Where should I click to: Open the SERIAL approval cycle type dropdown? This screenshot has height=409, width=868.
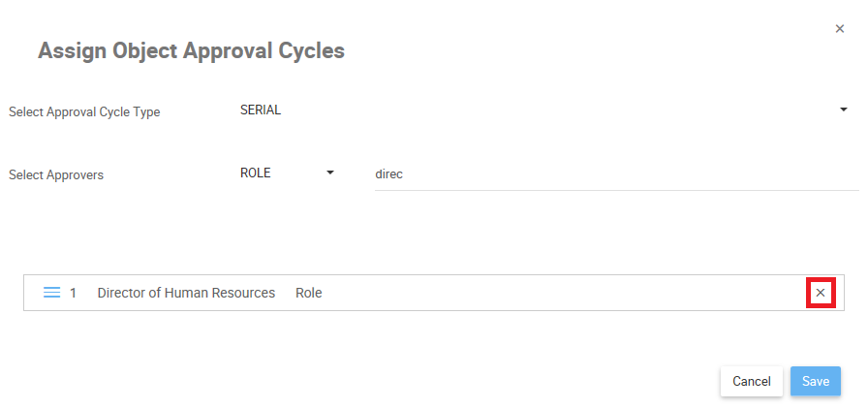click(542, 110)
